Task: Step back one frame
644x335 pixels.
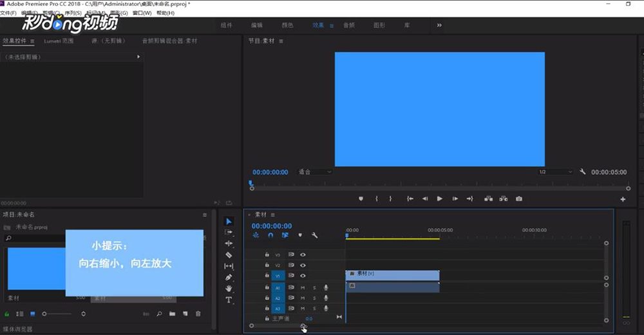Action: pyautogui.click(x=424, y=198)
